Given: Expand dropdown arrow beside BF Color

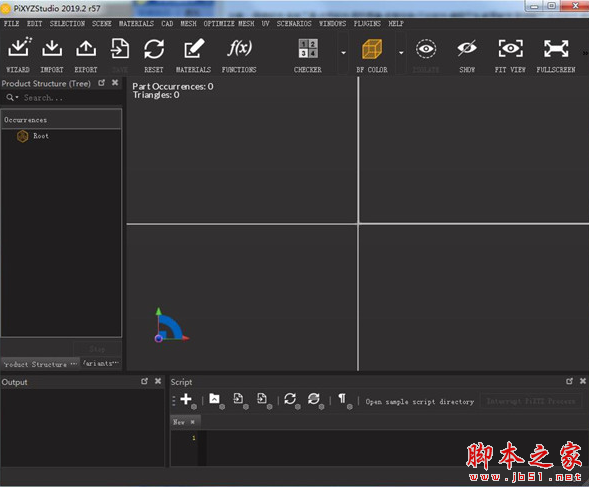Looking at the screenshot, I should click(x=401, y=53).
